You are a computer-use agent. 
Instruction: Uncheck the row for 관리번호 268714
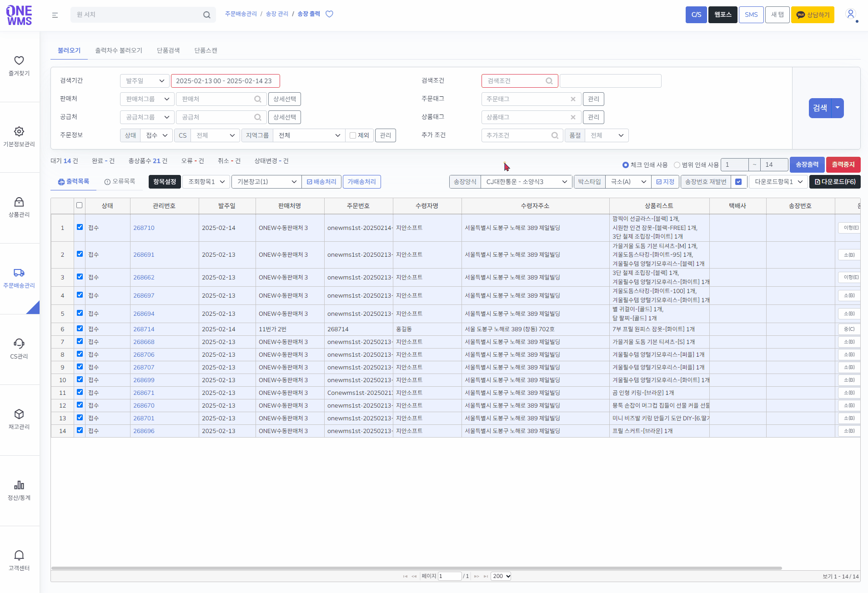coord(80,329)
